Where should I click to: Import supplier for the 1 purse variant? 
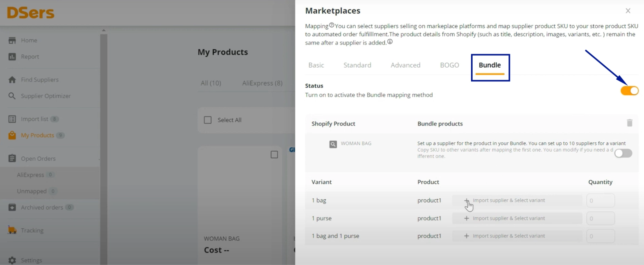coord(517,218)
